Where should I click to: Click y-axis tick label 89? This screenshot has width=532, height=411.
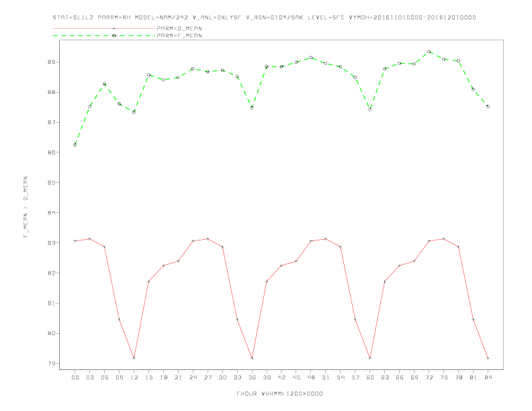point(53,62)
